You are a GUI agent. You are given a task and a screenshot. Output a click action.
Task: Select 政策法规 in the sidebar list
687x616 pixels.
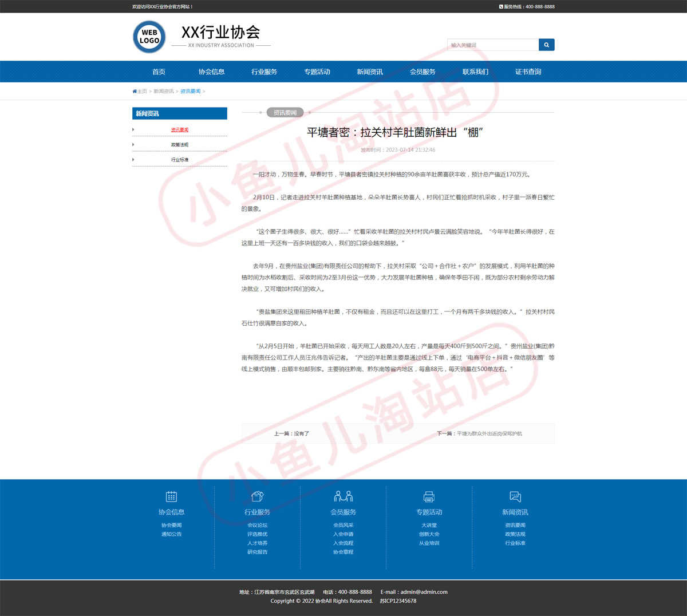180,144
